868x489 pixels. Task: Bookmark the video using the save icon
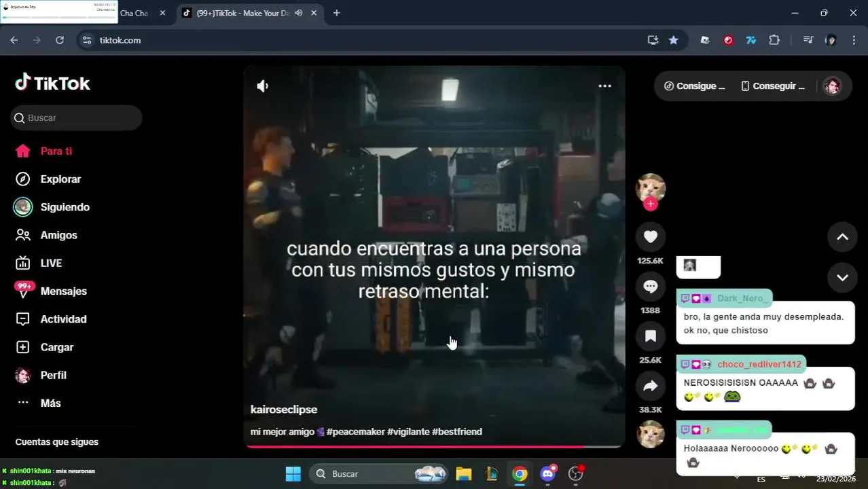pos(651,336)
